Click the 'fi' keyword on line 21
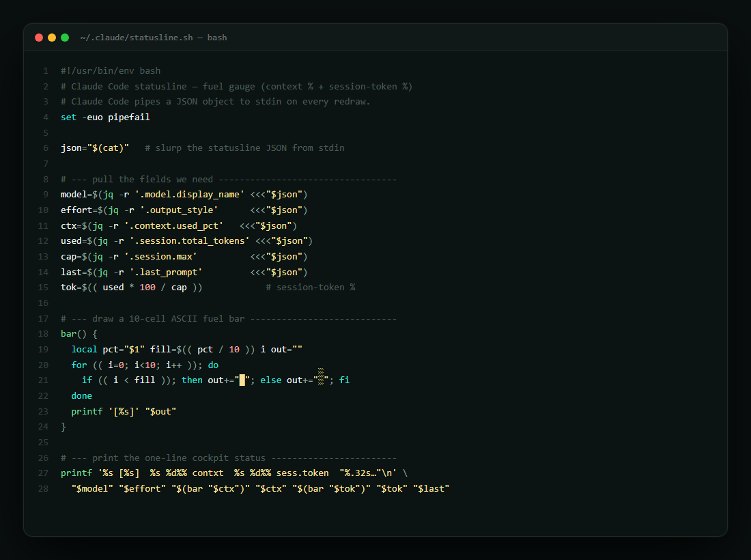751x560 pixels. 344,380
